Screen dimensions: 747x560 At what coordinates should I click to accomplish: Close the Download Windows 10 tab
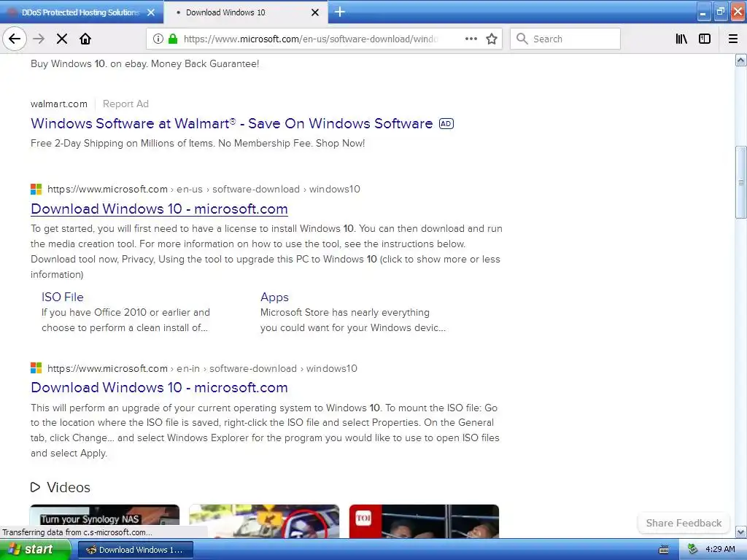coord(315,12)
